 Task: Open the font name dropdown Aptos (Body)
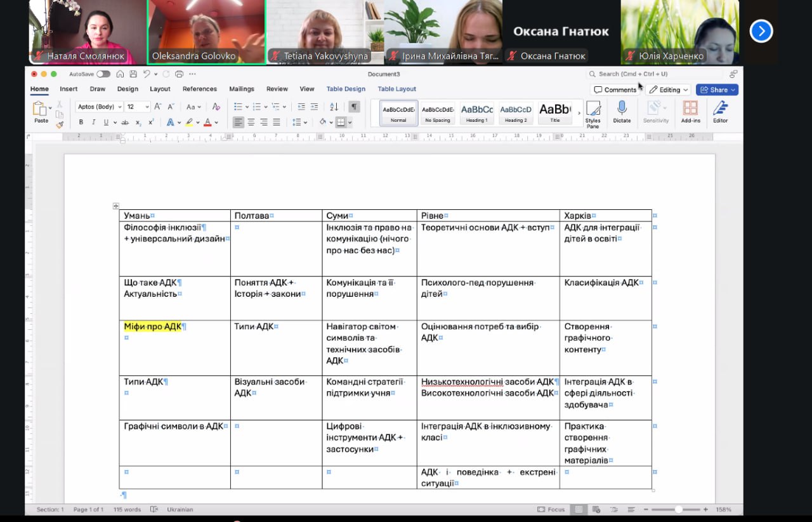tap(99, 107)
